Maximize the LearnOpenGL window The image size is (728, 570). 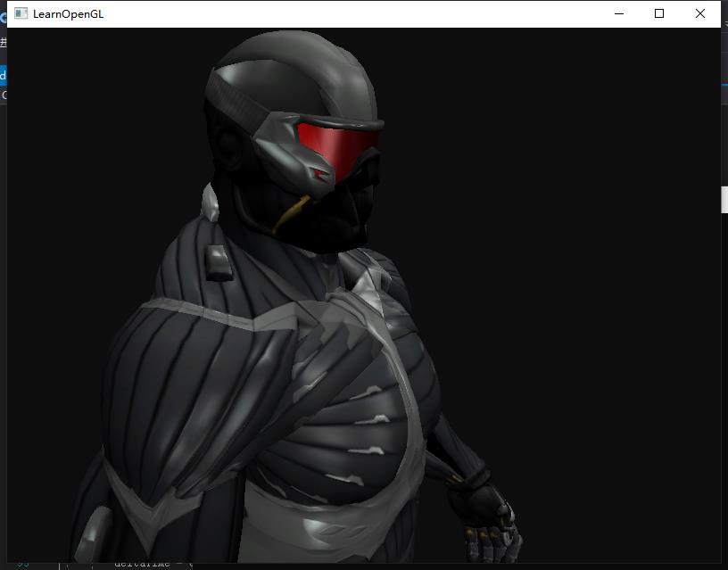(x=659, y=13)
